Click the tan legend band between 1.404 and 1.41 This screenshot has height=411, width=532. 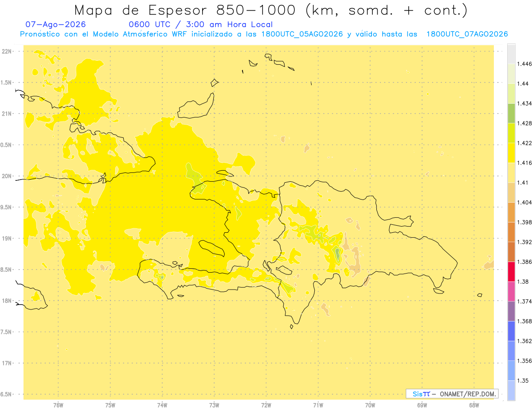(x=511, y=192)
